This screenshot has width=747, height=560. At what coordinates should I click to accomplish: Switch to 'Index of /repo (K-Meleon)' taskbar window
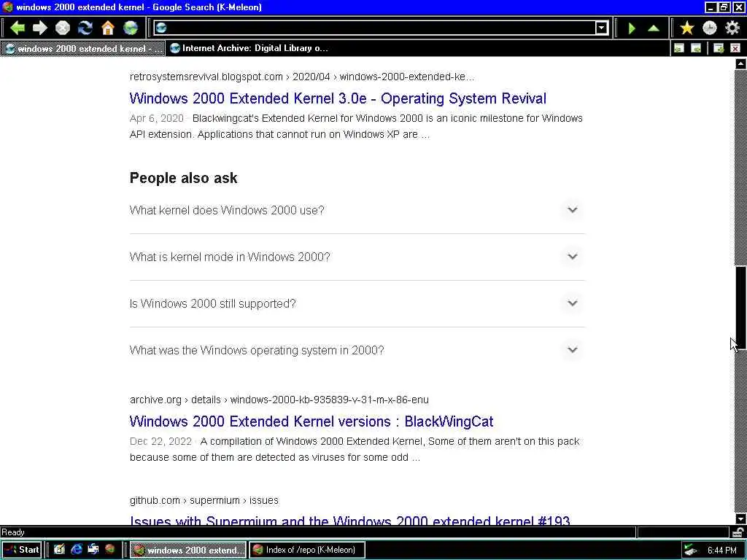click(307, 550)
